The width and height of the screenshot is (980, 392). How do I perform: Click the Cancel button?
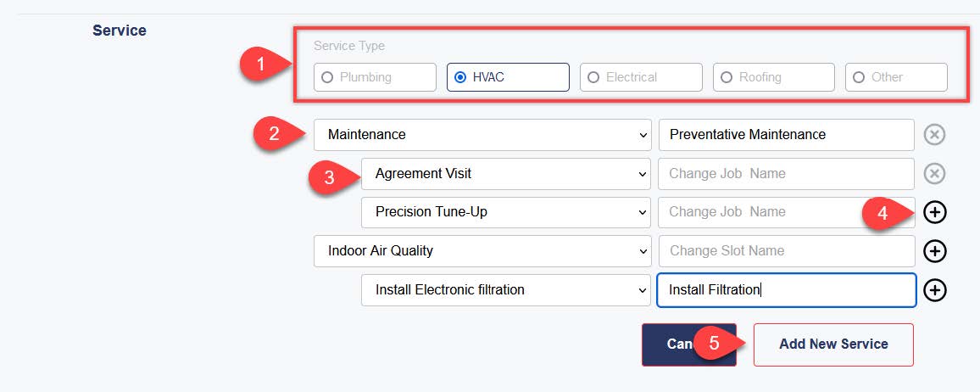click(x=688, y=344)
